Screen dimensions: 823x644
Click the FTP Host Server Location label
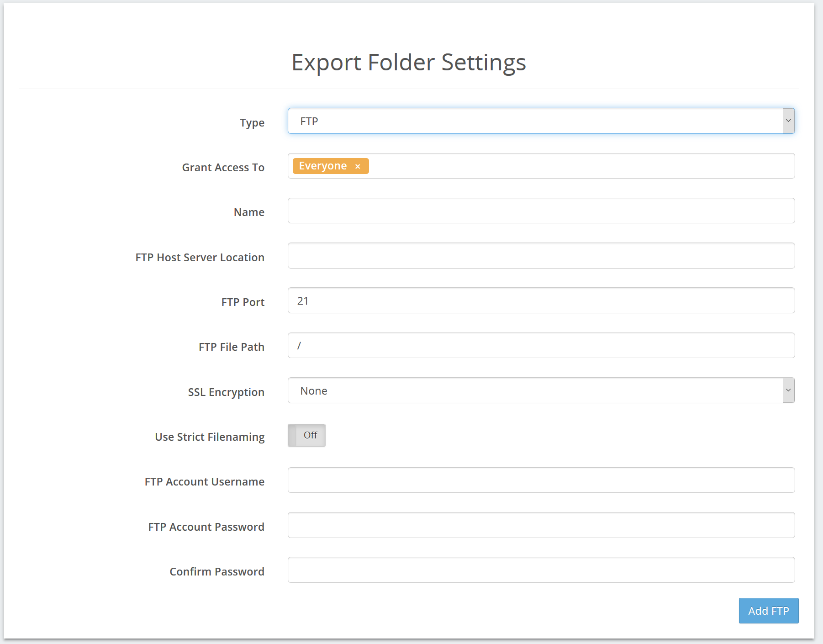click(200, 258)
